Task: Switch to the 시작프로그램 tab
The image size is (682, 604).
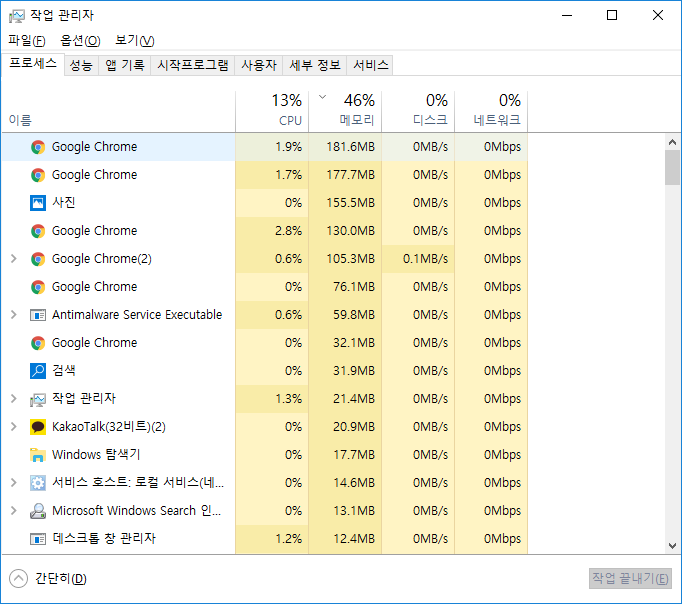Action: point(193,65)
